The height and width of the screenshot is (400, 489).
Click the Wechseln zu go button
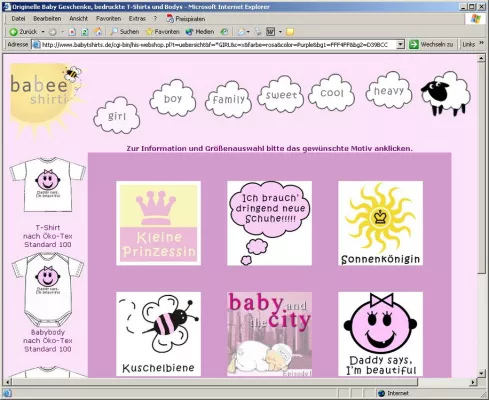click(x=431, y=44)
